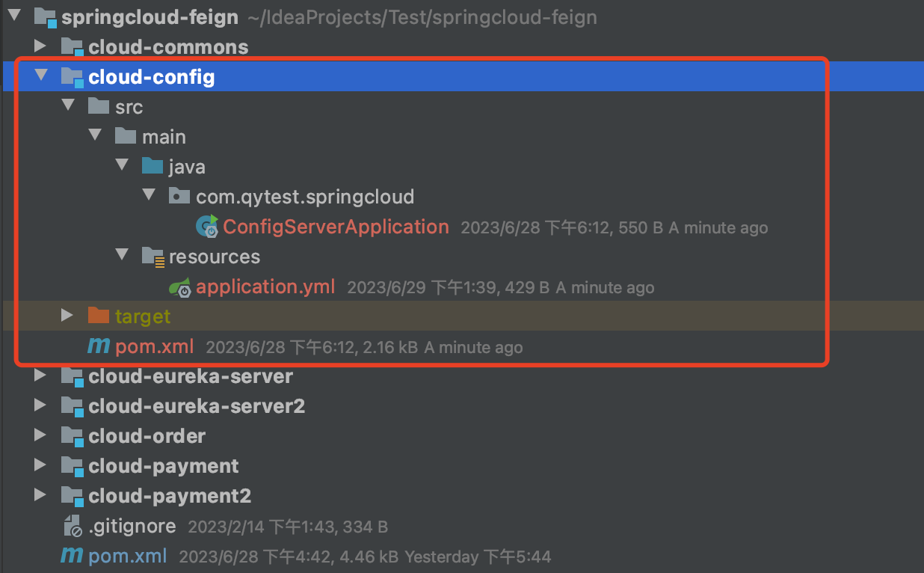Open the ConfigServerApplication class
The width and height of the screenshot is (924, 573).
click(x=336, y=227)
